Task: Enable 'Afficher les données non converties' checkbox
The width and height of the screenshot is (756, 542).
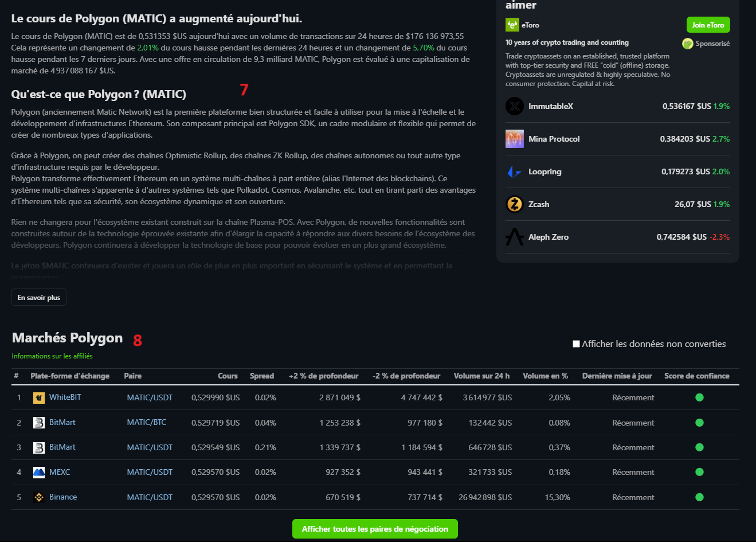Action: (x=576, y=344)
